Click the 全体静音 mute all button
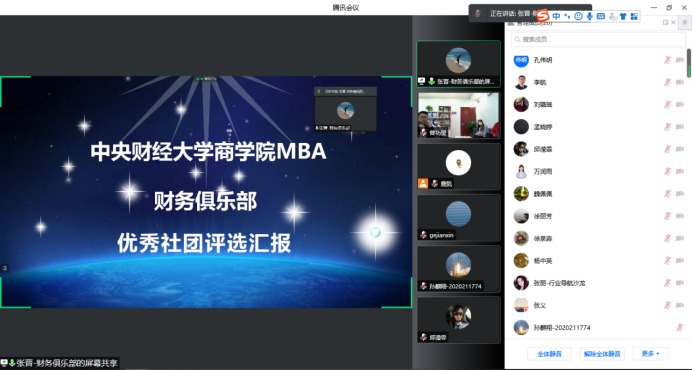The height and width of the screenshot is (370, 692). coord(549,354)
